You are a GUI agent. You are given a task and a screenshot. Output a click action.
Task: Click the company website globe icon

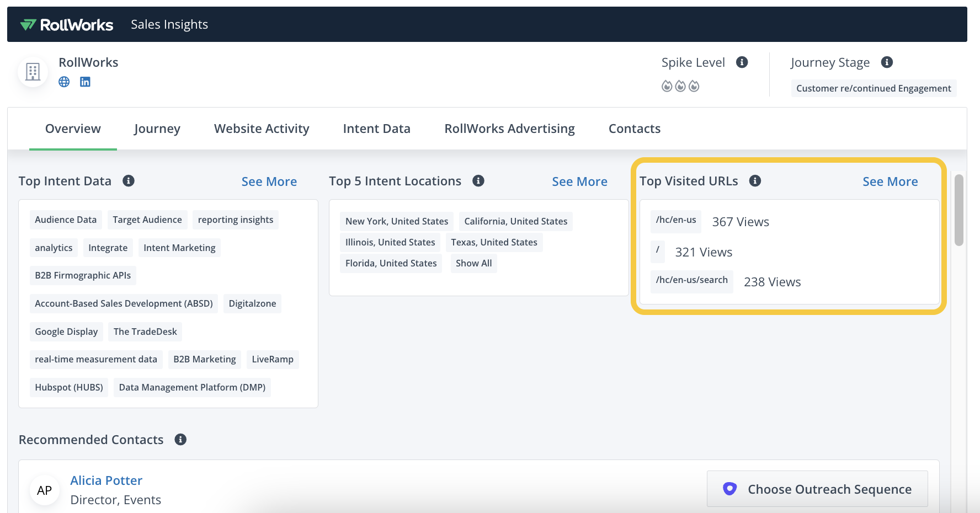pyautogui.click(x=64, y=82)
